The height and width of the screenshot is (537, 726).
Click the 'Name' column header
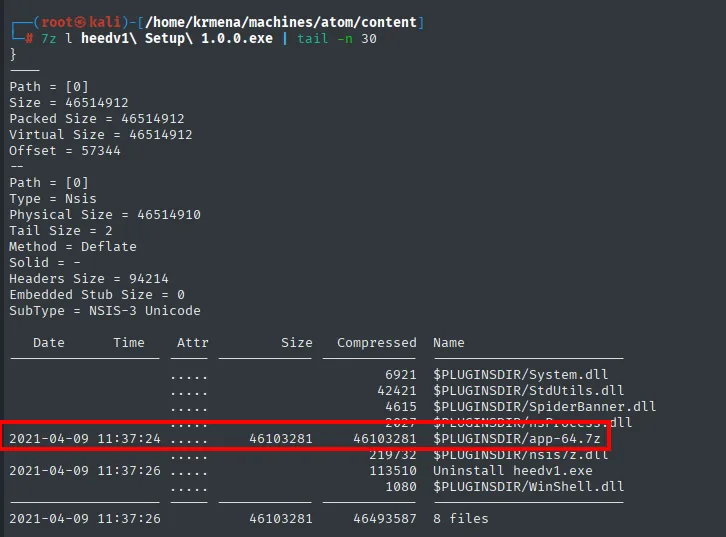[x=449, y=343]
